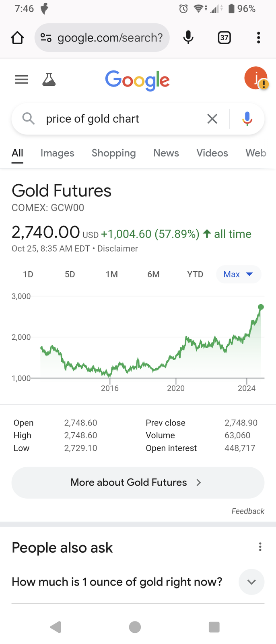
Task: Tap the Chrome home icon
Action: point(17,37)
